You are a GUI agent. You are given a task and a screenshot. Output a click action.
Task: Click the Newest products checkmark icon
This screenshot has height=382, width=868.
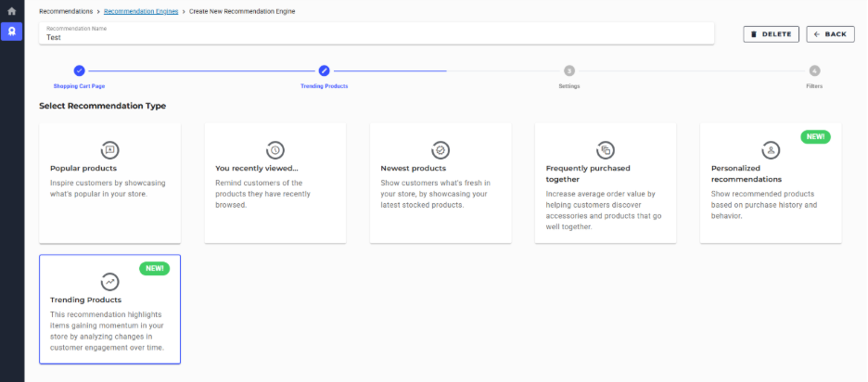440,150
